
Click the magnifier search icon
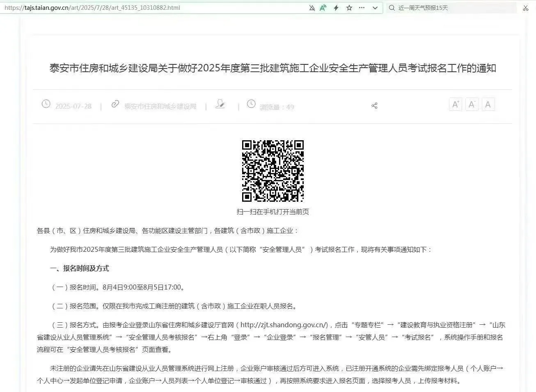[392, 8]
